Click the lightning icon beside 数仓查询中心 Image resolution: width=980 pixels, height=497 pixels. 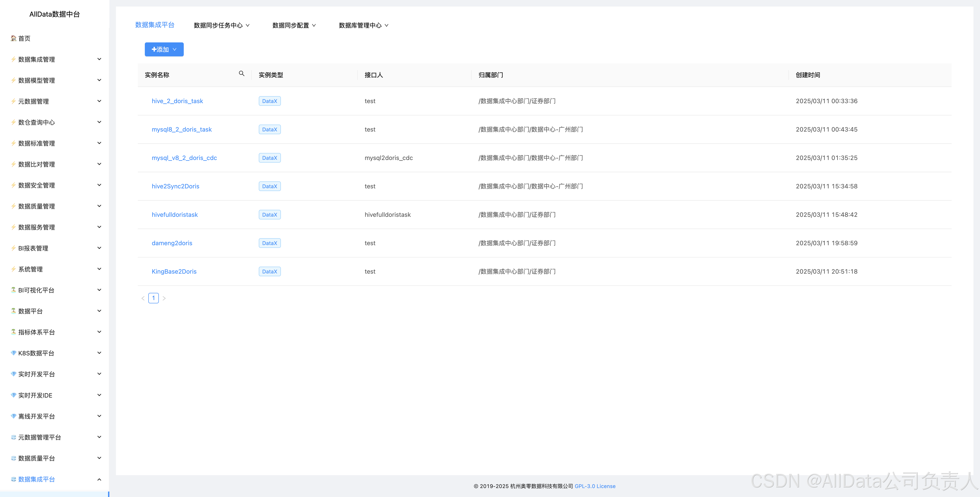tap(14, 122)
